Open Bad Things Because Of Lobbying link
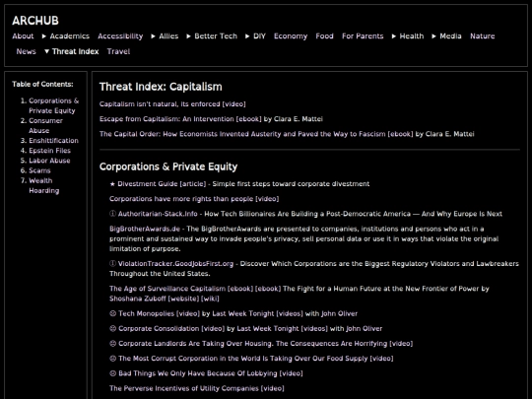532x399 pixels. (198, 373)
